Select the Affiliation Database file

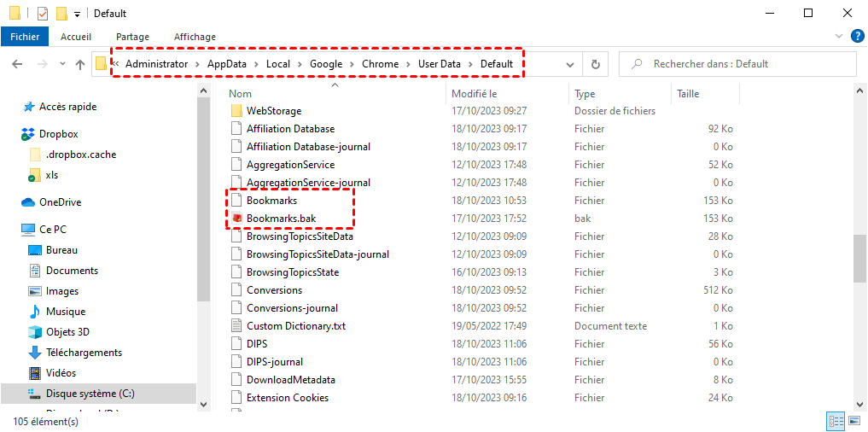[x=291, y=129]
